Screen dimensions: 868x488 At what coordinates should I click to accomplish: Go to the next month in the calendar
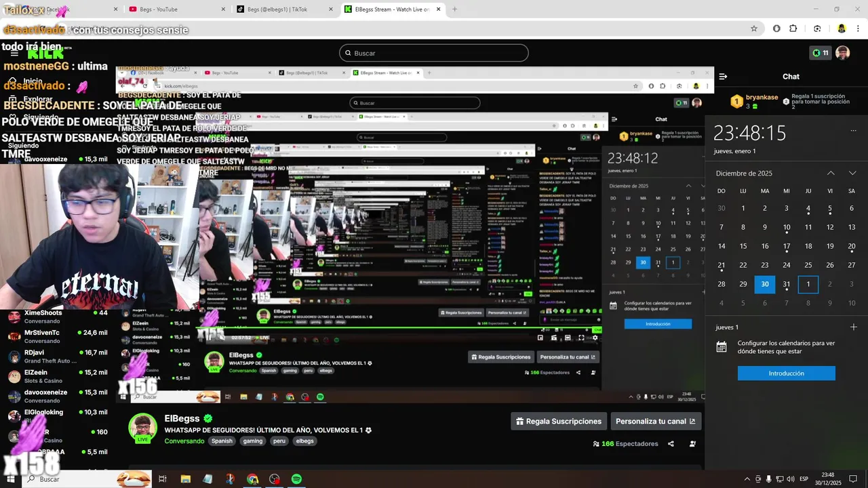(x=852, y=173)
